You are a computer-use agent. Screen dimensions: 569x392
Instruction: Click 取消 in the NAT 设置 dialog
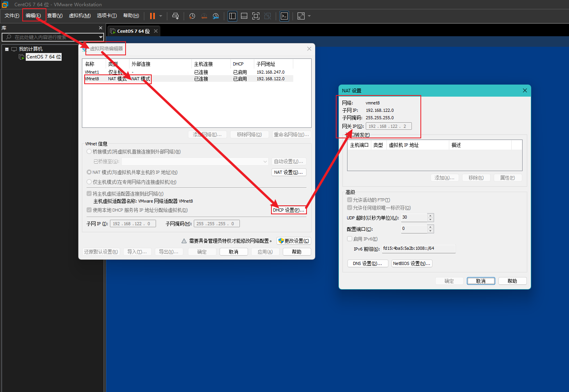pyautogui.click(x=481, y=281)
